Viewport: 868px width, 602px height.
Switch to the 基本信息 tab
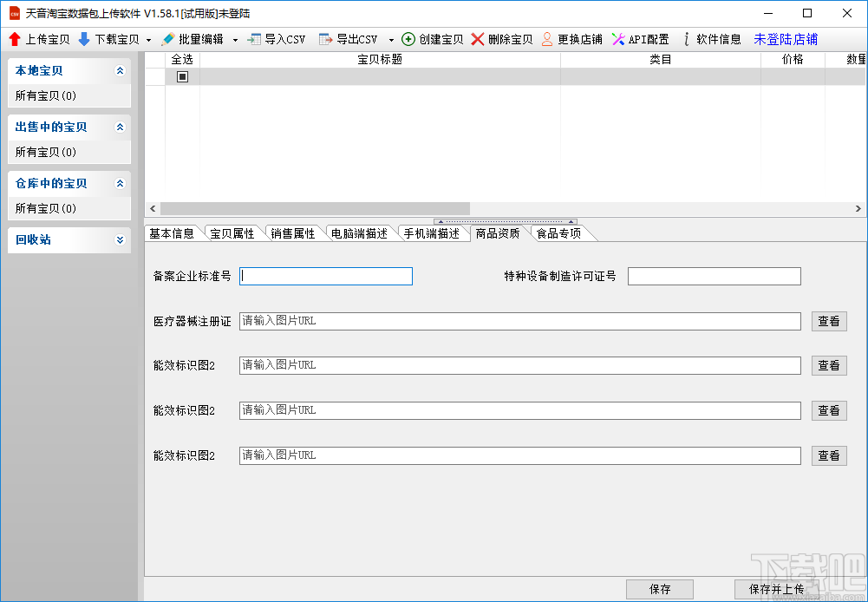click(x=172, y=233)
